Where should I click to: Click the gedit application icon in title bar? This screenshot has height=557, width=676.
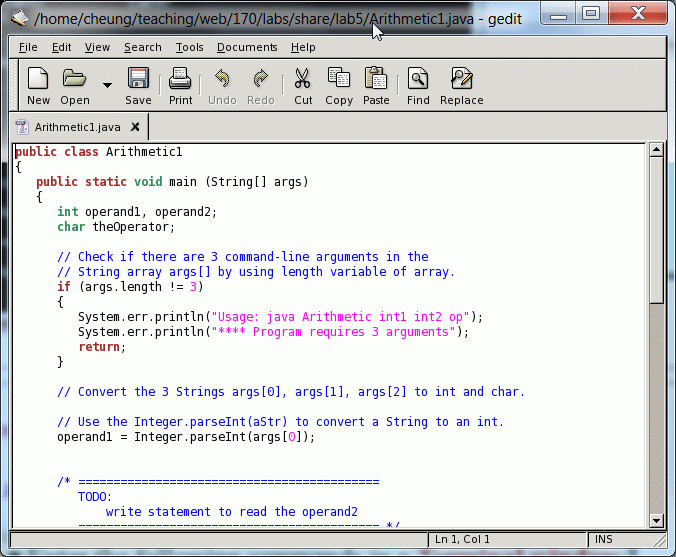point(19,18)
